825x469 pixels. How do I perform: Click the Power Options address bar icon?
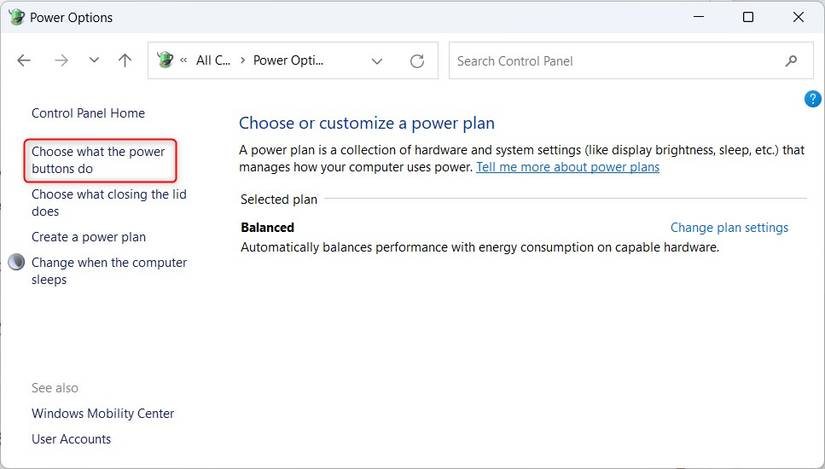click(165, 59)
